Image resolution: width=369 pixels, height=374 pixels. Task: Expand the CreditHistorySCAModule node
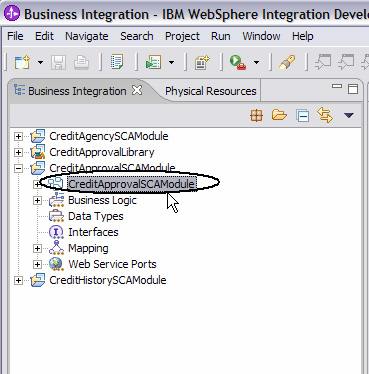click(x=18, y=280)
